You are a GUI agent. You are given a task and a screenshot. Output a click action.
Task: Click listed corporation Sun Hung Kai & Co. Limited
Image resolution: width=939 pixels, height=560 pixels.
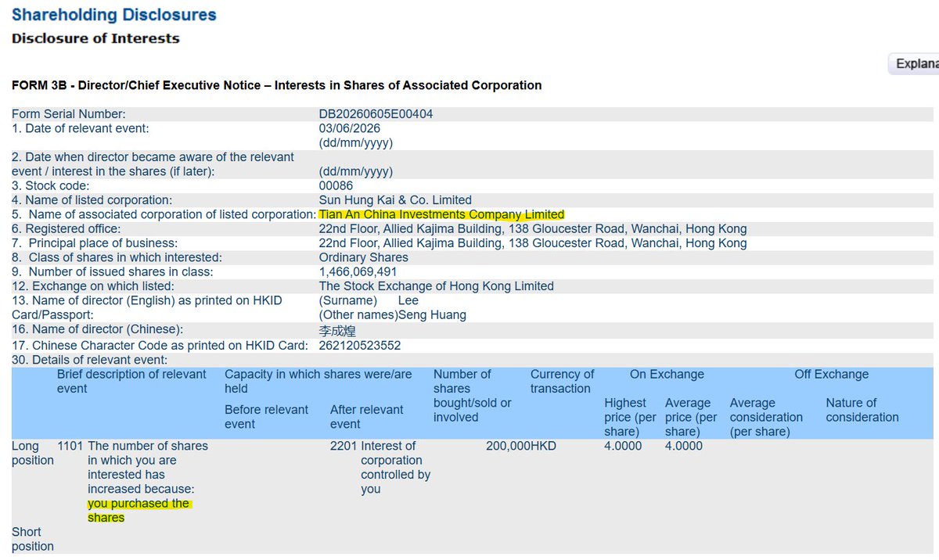[x=395, y=200]
